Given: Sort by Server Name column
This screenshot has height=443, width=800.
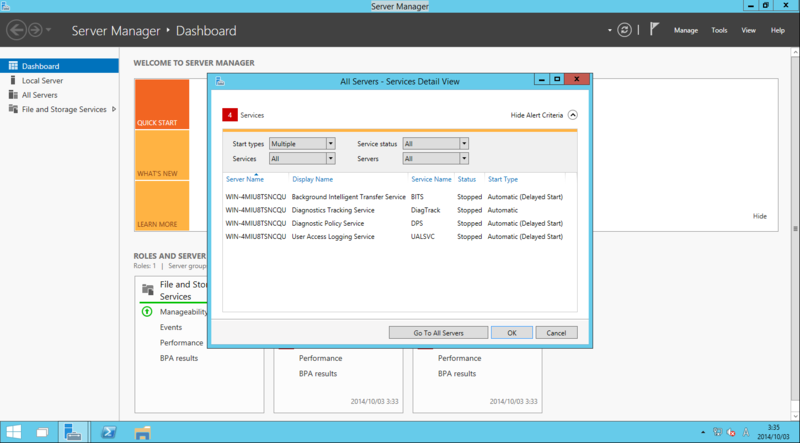Looking at the screenshot, I should [x=245, y=179].
